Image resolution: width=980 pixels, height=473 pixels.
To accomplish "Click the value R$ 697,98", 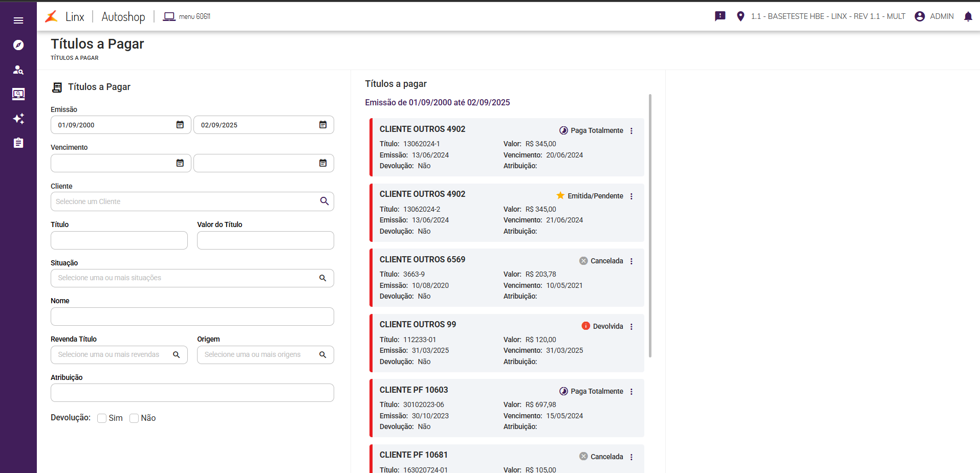I will pyautogui.click(x=541, y=404).
